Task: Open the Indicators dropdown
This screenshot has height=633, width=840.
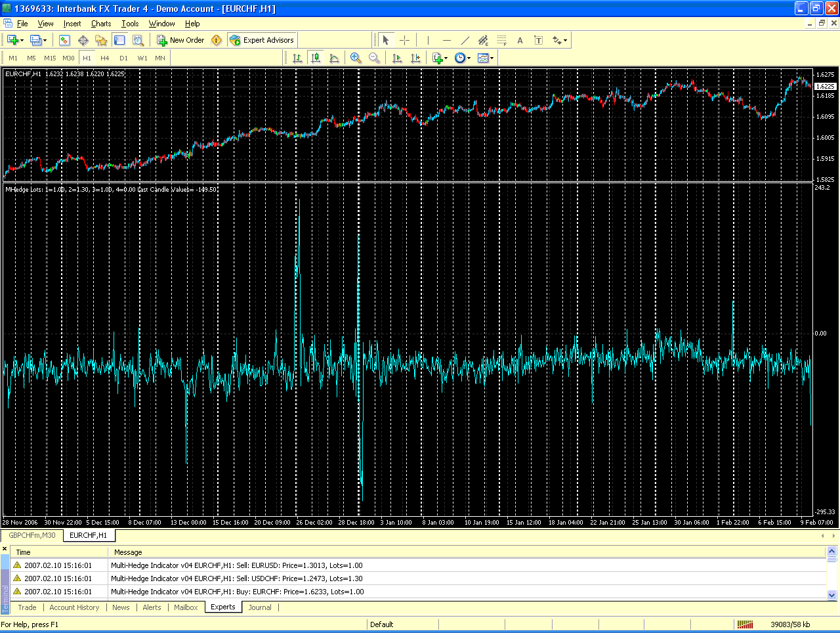Action: 438,58
